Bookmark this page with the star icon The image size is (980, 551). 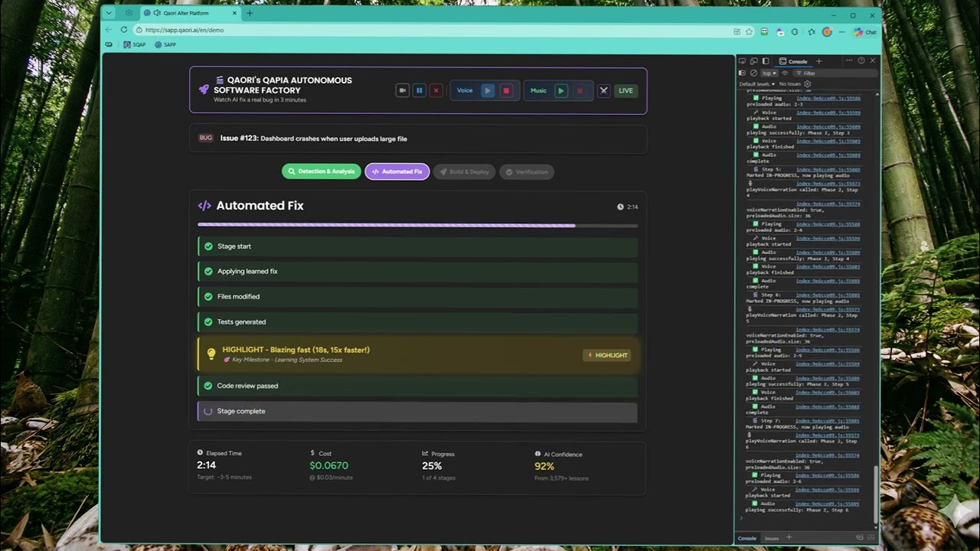click(750, 31)
